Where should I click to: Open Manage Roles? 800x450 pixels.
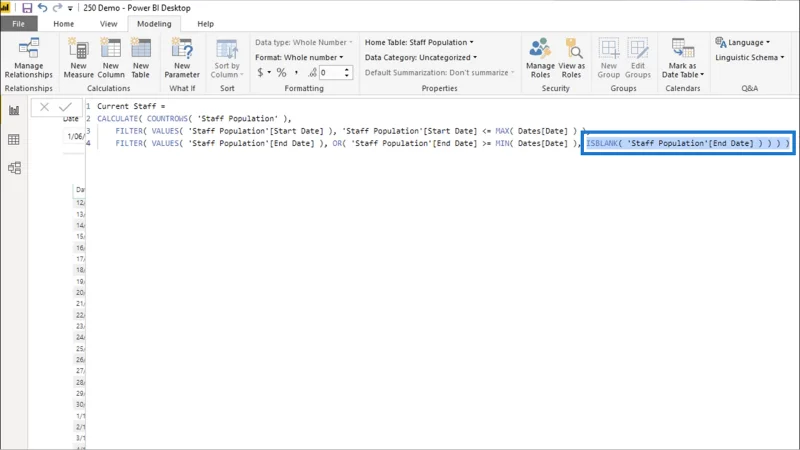540,58
